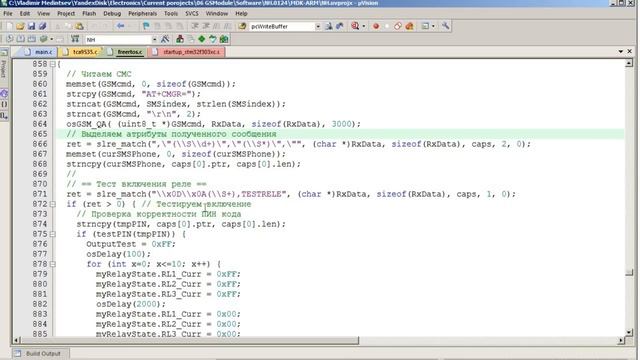This screenshot has width=640, height=360.
Task: Switch to the startup_stm32f303xc.s tab
Action: click(x=187, y=52)
